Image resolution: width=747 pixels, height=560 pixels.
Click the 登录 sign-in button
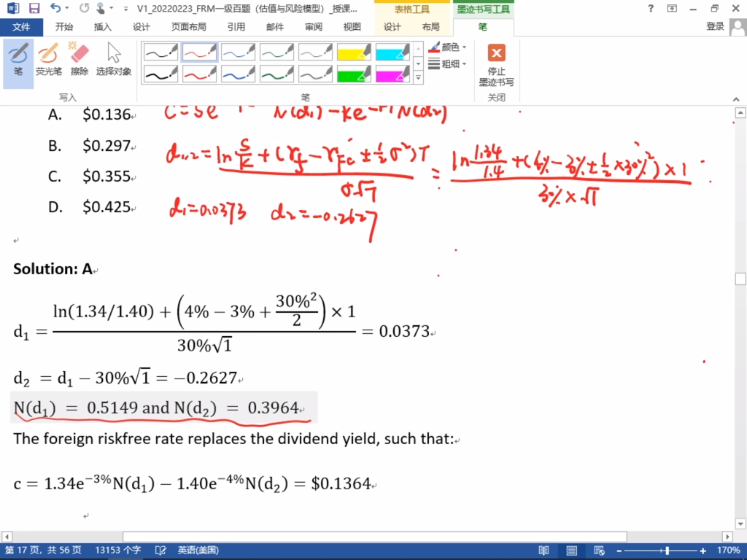[x=715, y=27]
